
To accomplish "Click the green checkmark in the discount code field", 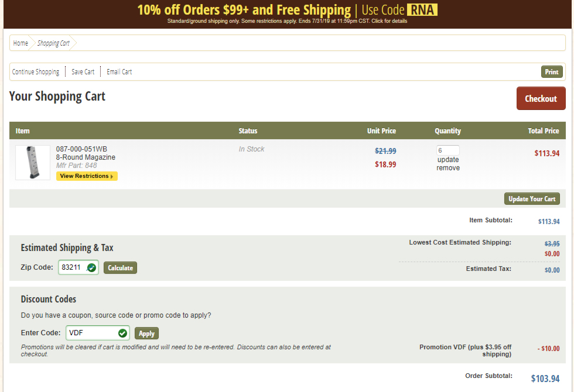I will tap(122, 333).
